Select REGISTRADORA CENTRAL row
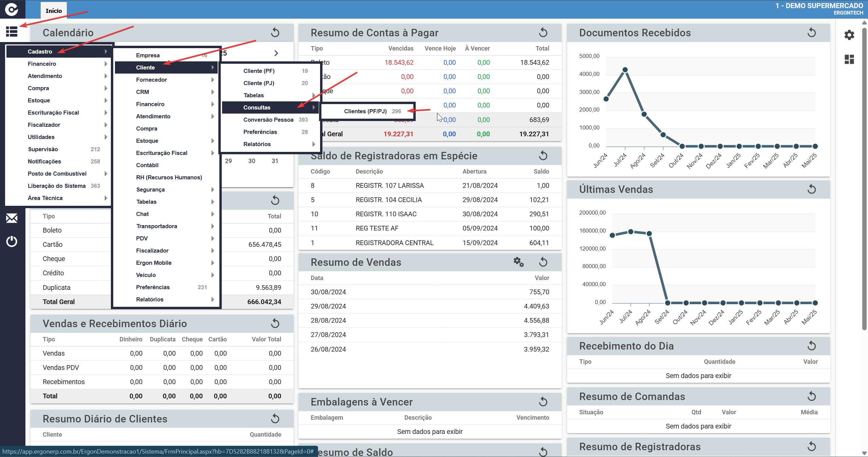 click(x=430, y=243)
